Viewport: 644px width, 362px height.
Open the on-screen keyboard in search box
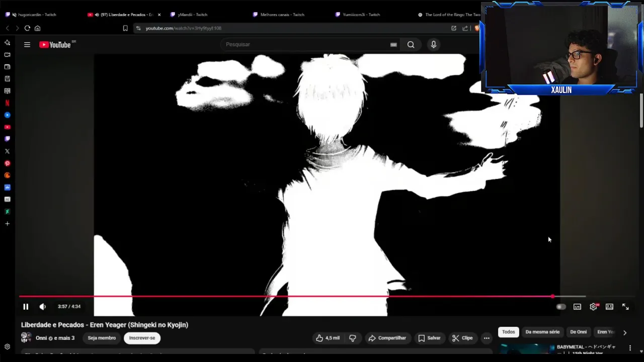(393, 44)
